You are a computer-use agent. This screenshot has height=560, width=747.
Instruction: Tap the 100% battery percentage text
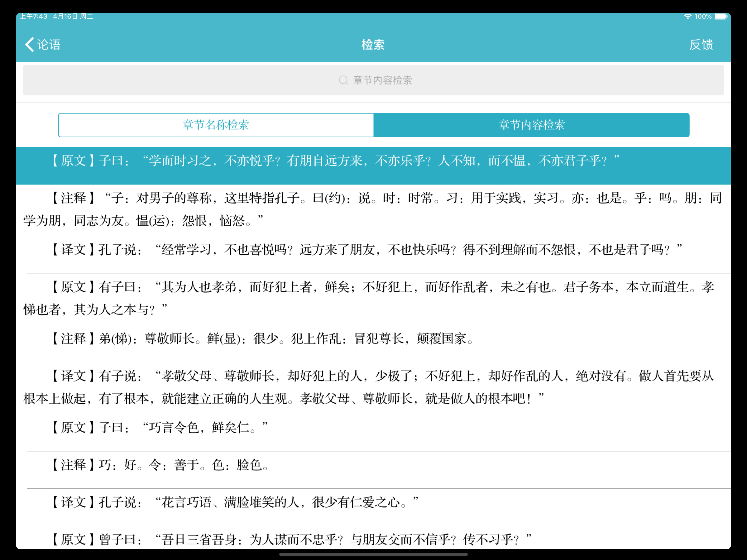[703, 16]
